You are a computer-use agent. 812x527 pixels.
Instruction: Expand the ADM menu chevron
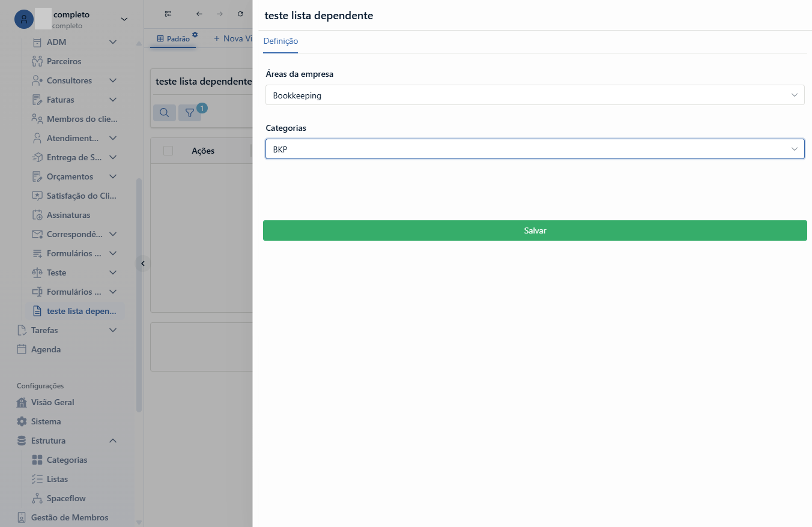point(113,42)
